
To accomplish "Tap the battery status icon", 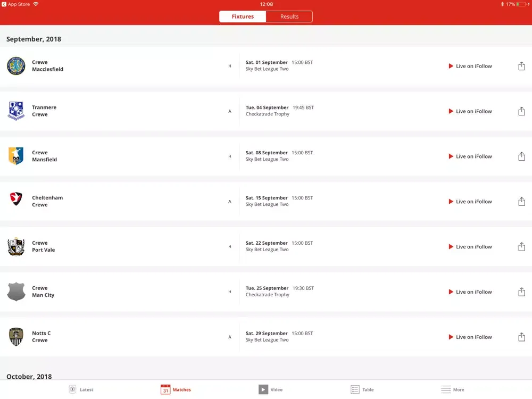I will pos(521,4).
